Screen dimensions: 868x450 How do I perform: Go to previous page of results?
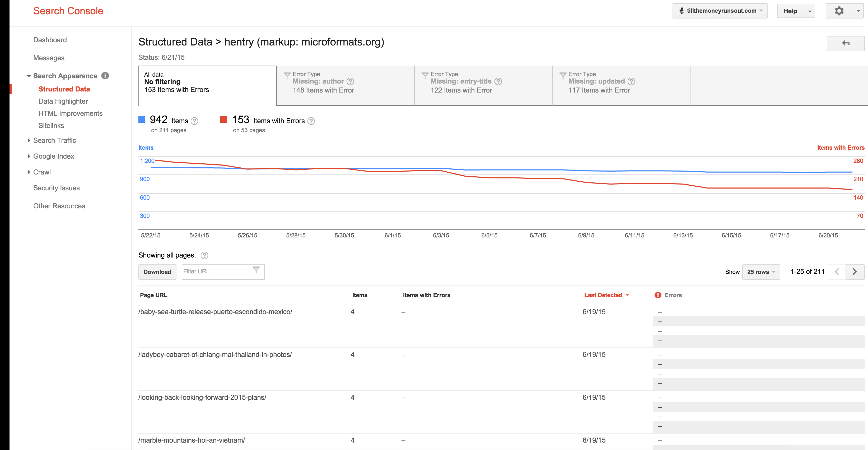[x=837, y=272]
